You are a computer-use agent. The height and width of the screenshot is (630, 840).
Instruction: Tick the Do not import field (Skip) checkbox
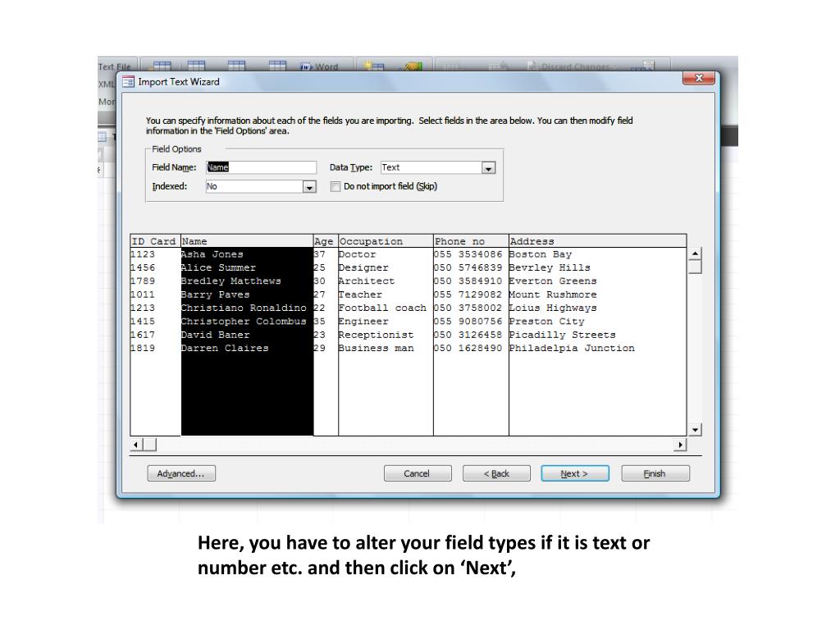[336, 187]
